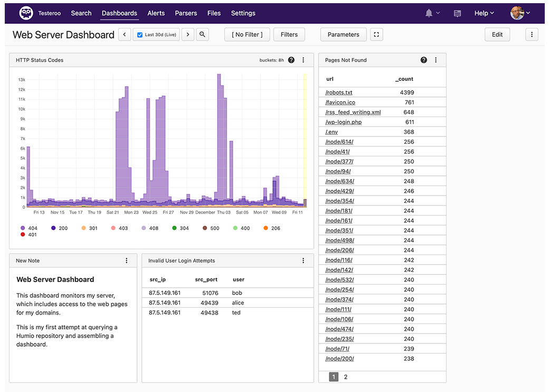
Task: Open HTTP Status Codes widget options menu
Action: [x=303, y=60]
